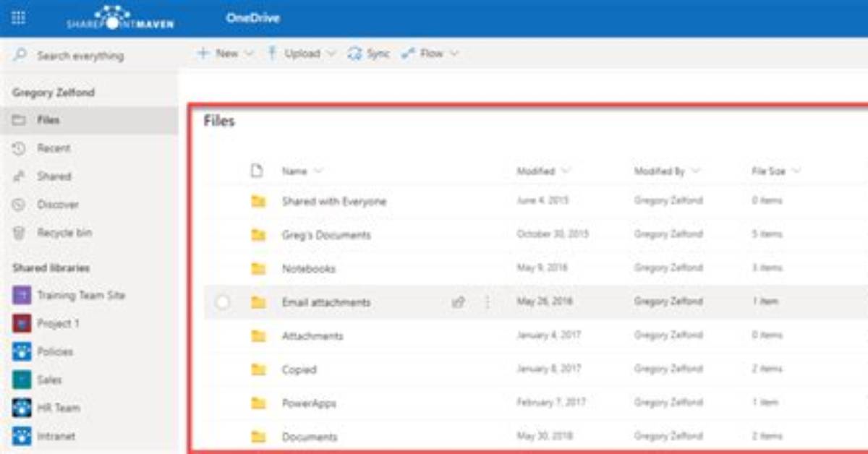Click the Files folder nav icon

pos(20,120)
